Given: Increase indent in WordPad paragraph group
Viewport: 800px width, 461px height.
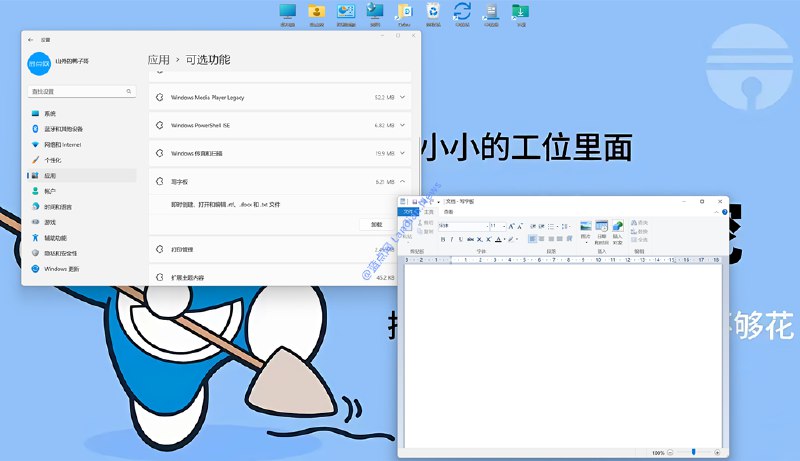Looking at the screenshot, I should pyautogui.click(x=541, y=226).
